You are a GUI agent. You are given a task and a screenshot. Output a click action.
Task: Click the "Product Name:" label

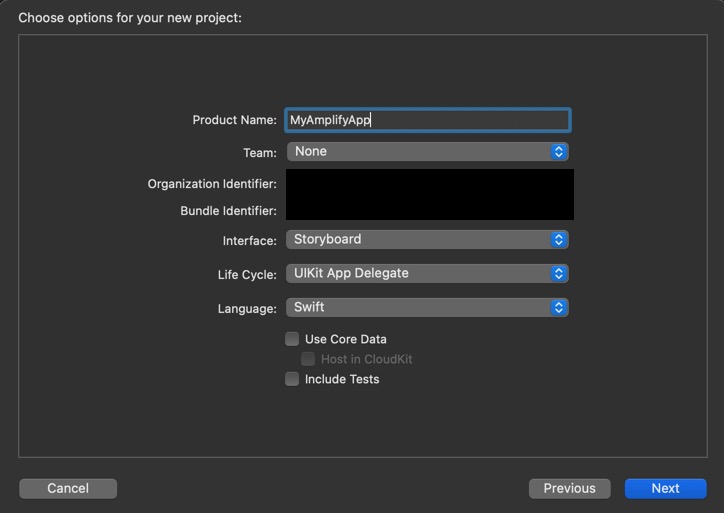tap(234, 120)
